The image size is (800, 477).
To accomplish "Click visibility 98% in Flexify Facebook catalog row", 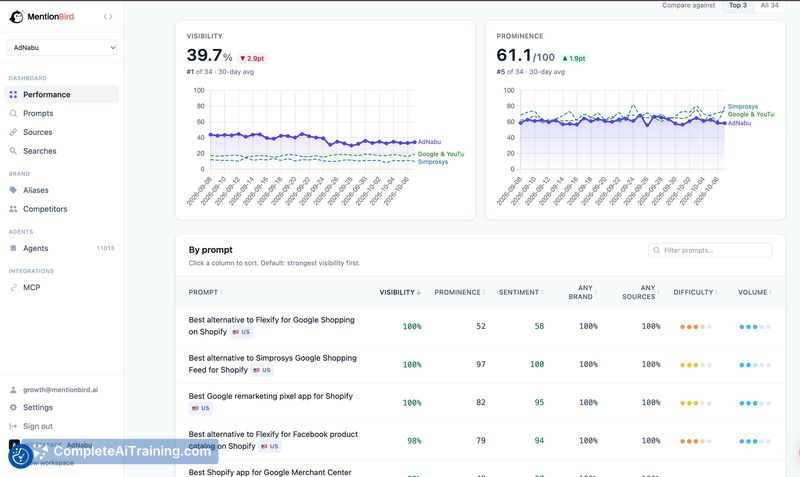I will [414, 441].
